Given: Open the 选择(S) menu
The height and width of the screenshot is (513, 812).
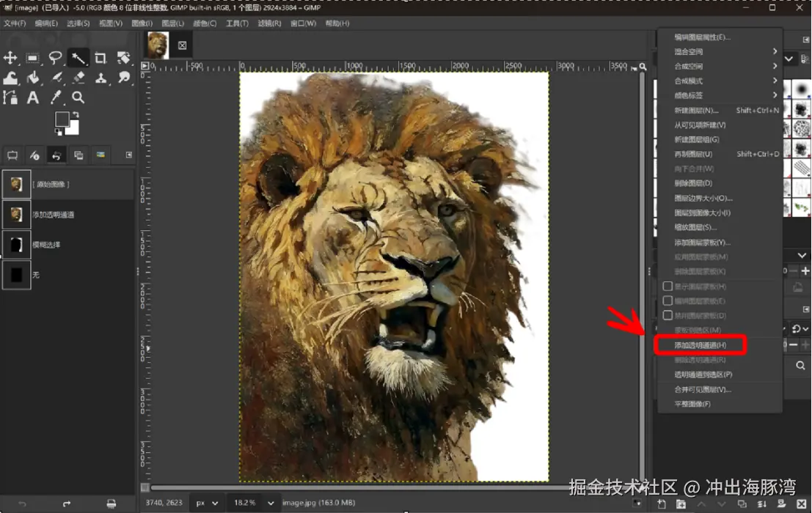Looking at the screenshot, I should pyautogui.click(x=78, y=23).
